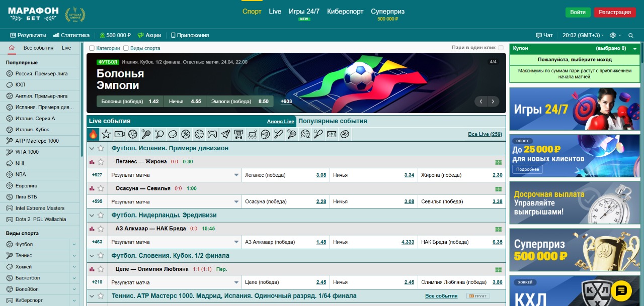Click the basketball 3x3 hoop filter icon
Screen dimensions: 644x306
(238, 134)
